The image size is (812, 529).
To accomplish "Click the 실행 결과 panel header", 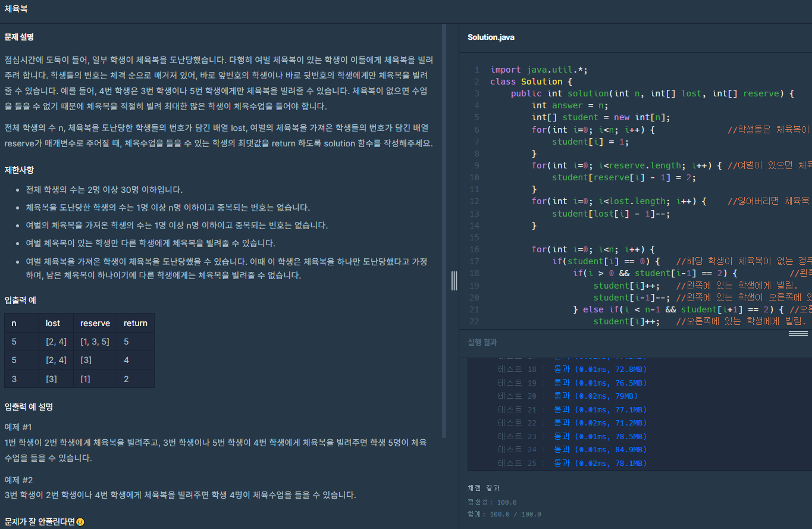I will (482, 342).
